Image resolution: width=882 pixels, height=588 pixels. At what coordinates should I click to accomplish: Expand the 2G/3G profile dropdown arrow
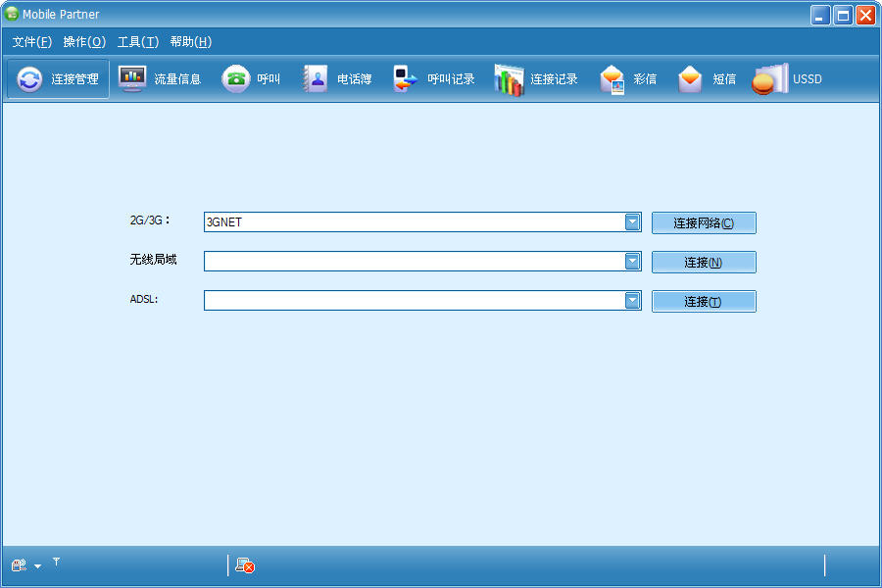click(x=632, y=222)
